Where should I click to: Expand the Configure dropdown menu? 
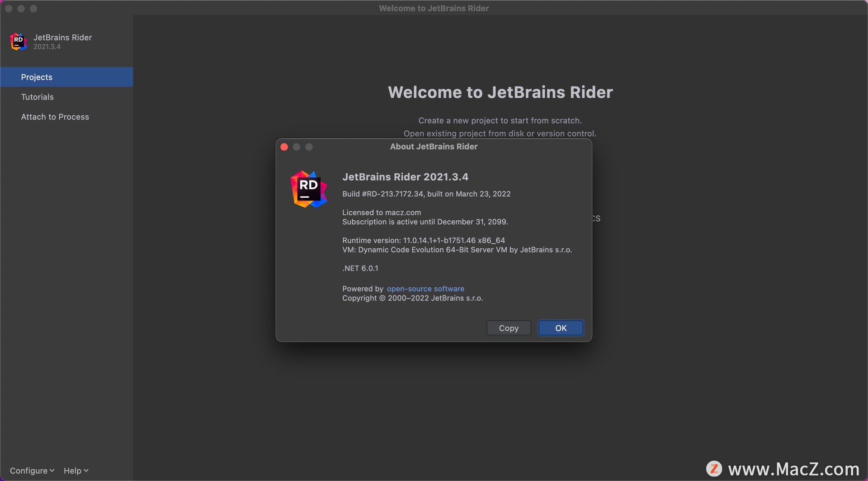pos(32,471)
